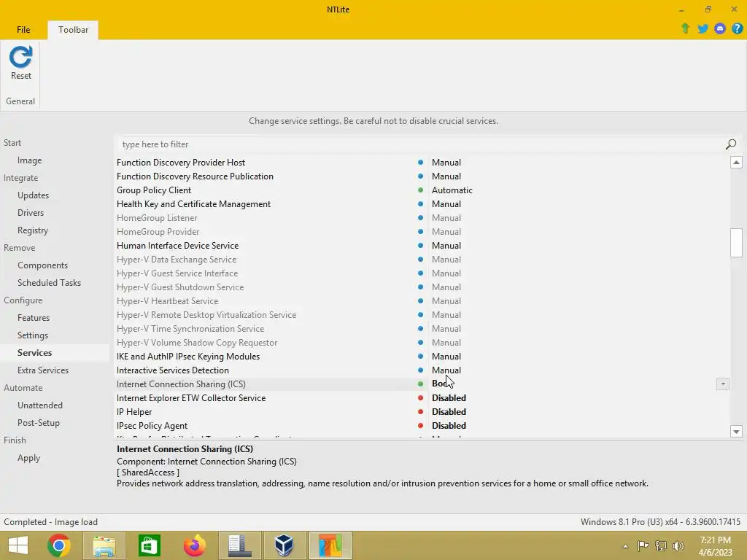Click blue status dot for Interactive Services Detection
This screenshot has width=747, height=560.
point(420,370)
